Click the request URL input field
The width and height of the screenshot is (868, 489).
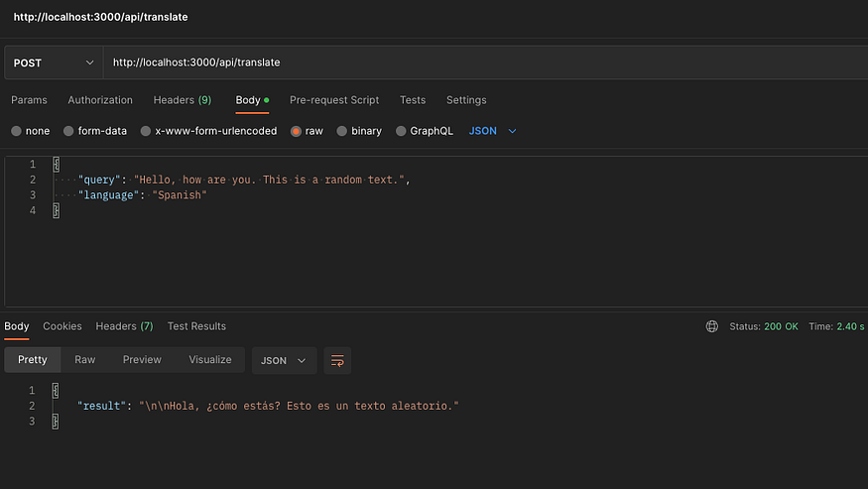[x=476, y=62]
